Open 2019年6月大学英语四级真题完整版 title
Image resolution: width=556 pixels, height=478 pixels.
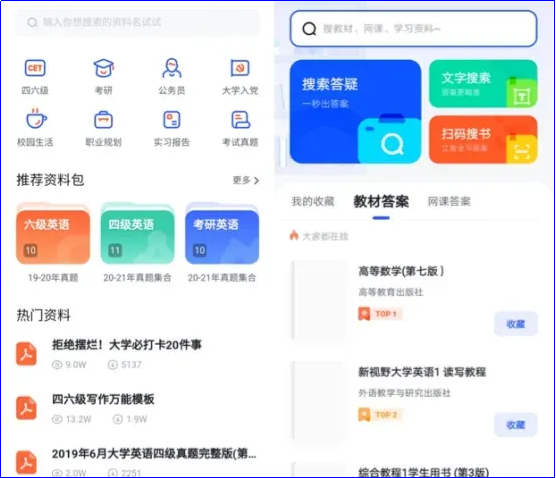click(154, 454)
